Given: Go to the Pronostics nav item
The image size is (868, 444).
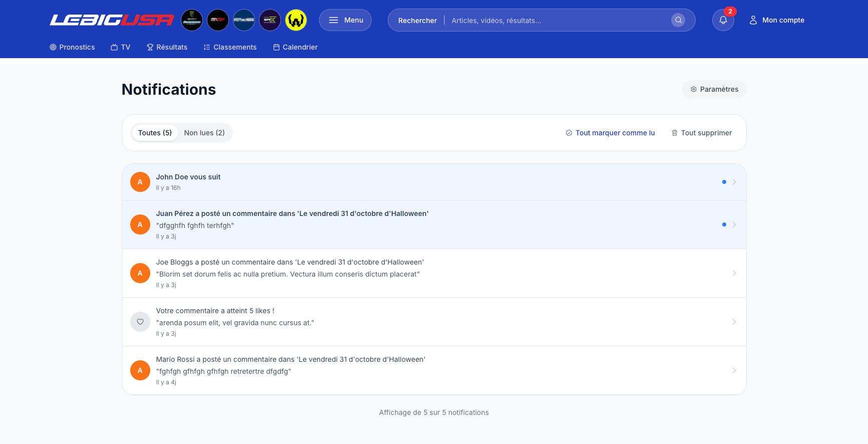Looking at the screenshot, I should tap(72, 47).
